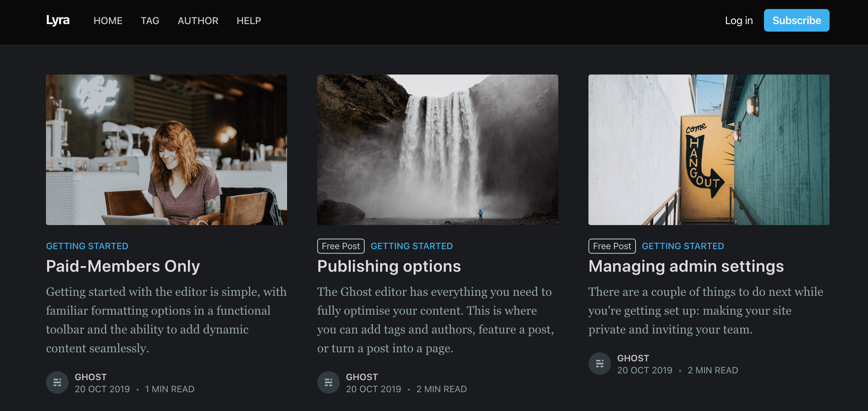
Task: Open the woman at cafe post image
Action: pyautogui.click(x=167, y=150)
